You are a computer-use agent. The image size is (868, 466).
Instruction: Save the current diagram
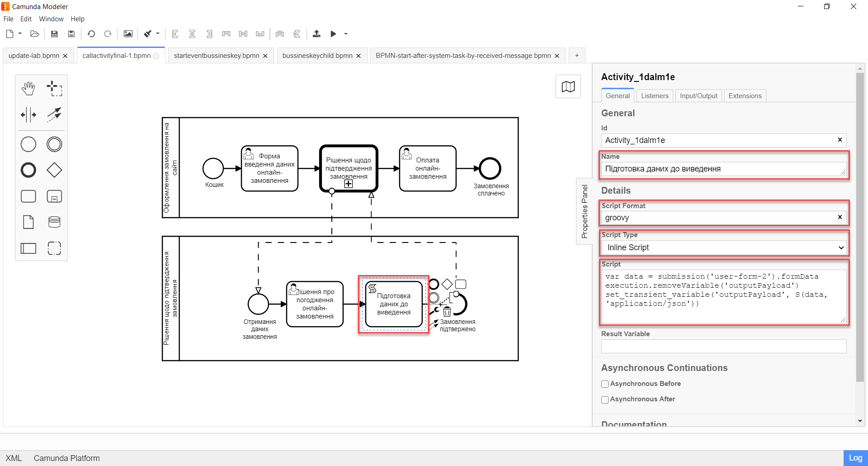(x=54, y=34)
